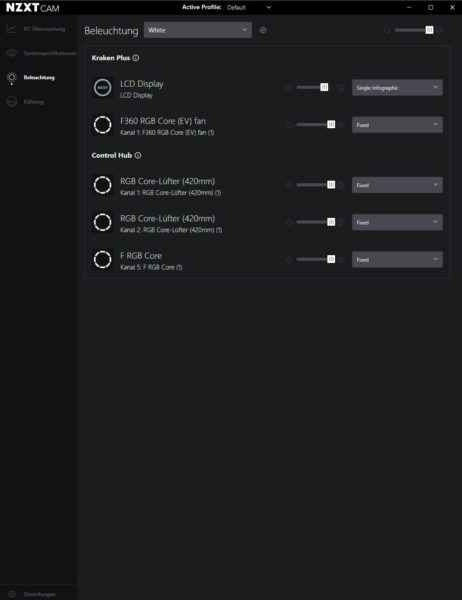Select the Kühlung sidebar icon
Viewport: 462px width, 600px height.
(11, 101)
